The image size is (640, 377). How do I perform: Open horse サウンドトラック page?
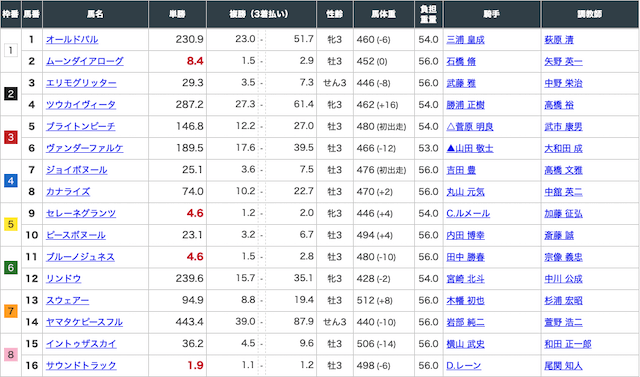pos(81,366)
